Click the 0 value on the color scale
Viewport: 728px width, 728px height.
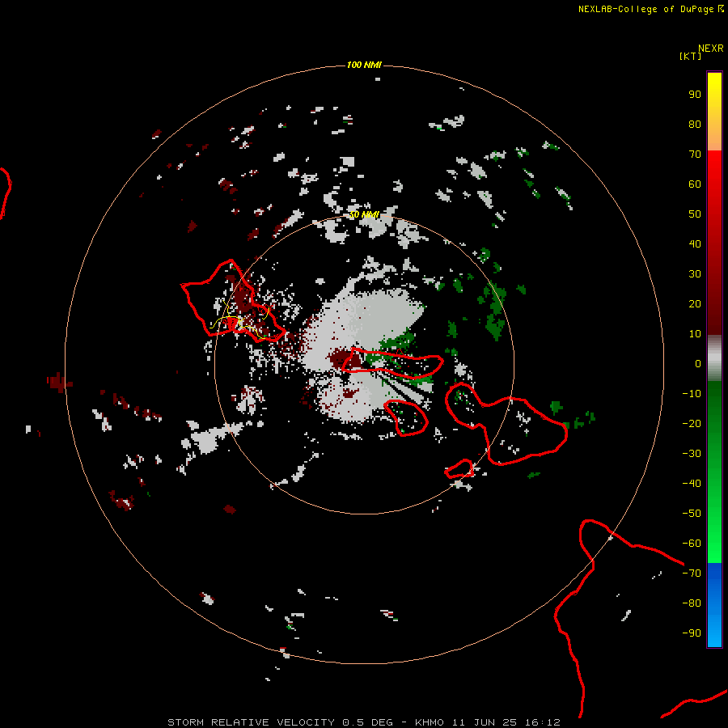click(x=698, y=363)
